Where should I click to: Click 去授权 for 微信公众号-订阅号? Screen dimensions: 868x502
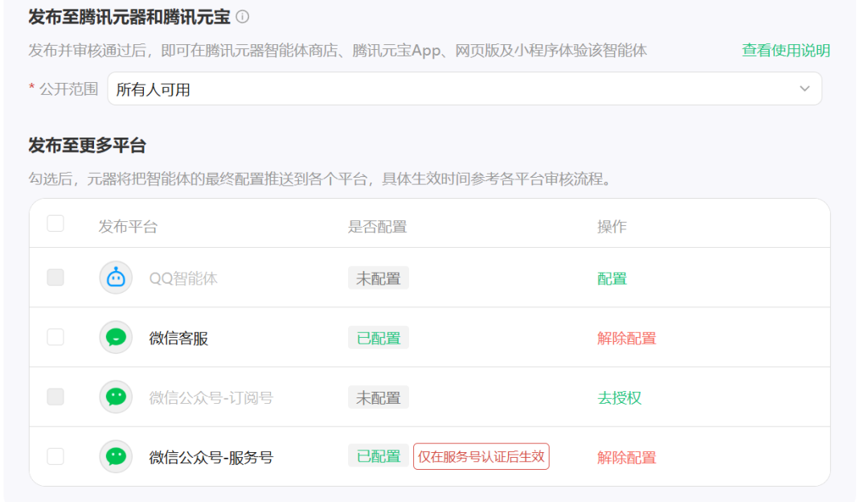[620, 398]
